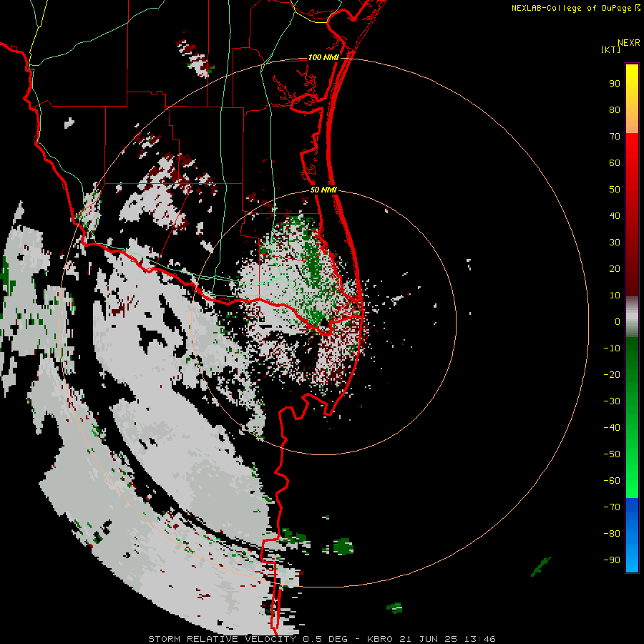Click the "-10" value on the velocity scale
The image size is (644, 644).
click(612, 348)
